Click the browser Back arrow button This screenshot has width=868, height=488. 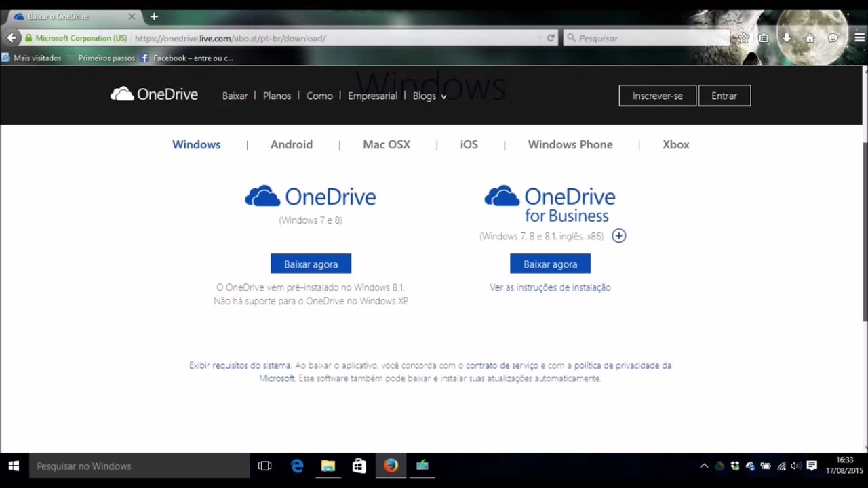tap(12, 38)
